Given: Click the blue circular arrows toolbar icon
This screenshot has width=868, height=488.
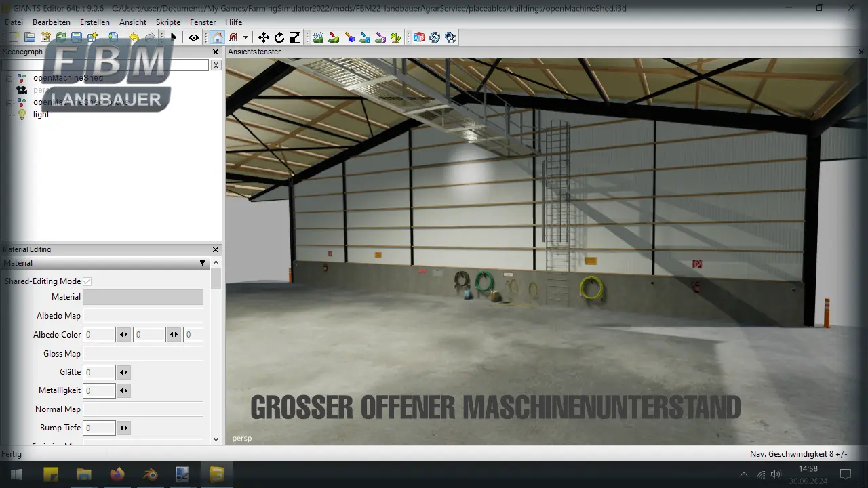Looking at the screenshot, I should click(435, 37).
